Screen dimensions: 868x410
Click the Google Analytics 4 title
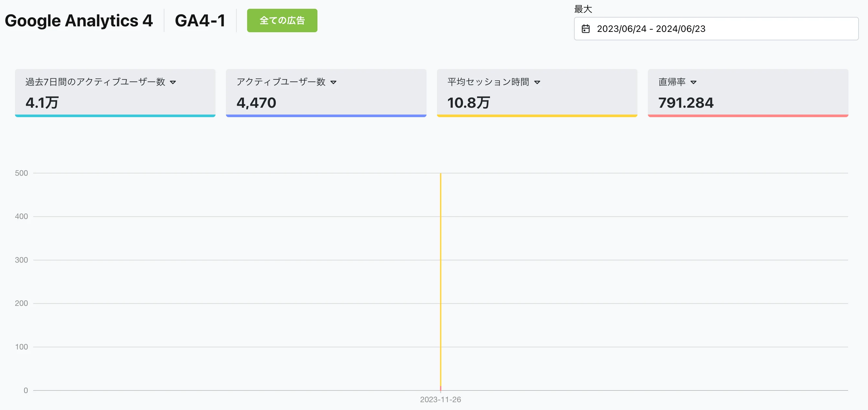click(78, 20)
